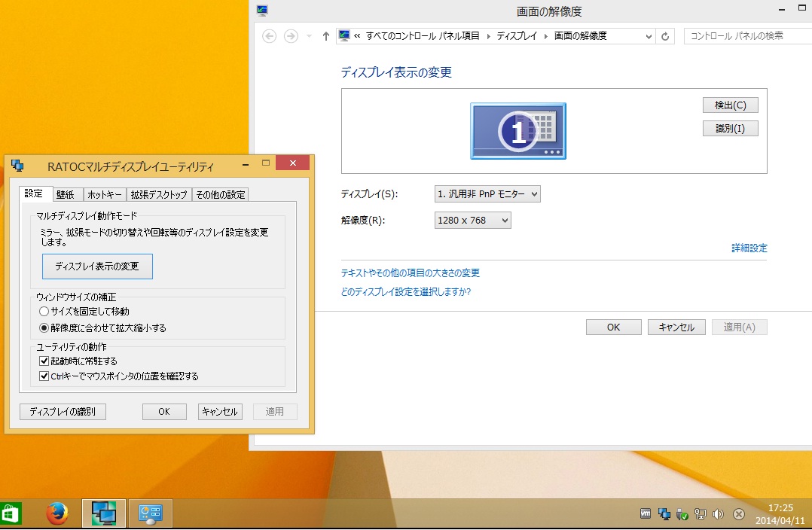Click the Windows Store taskbar icon
Viewport: 812px width, 530px height.
pyautogui.click(x=11, y=514)
